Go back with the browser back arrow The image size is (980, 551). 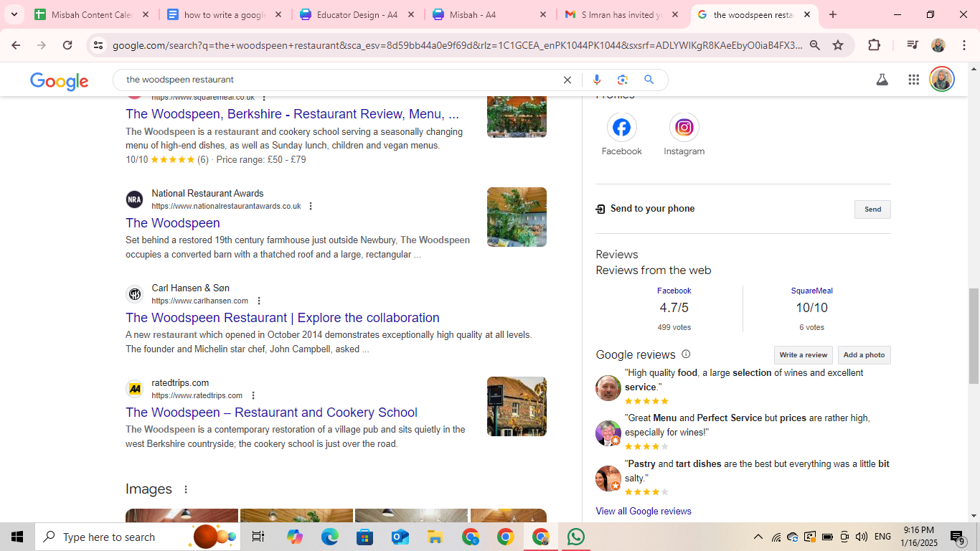click(16, 45)
